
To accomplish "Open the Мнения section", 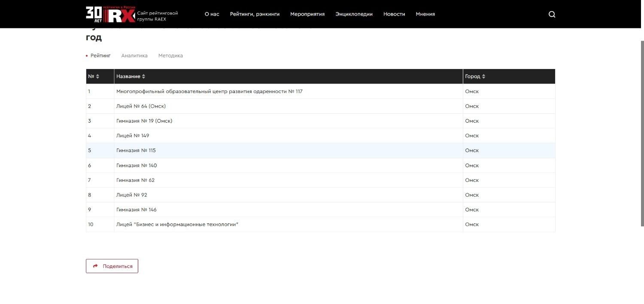I will point(425,14).
